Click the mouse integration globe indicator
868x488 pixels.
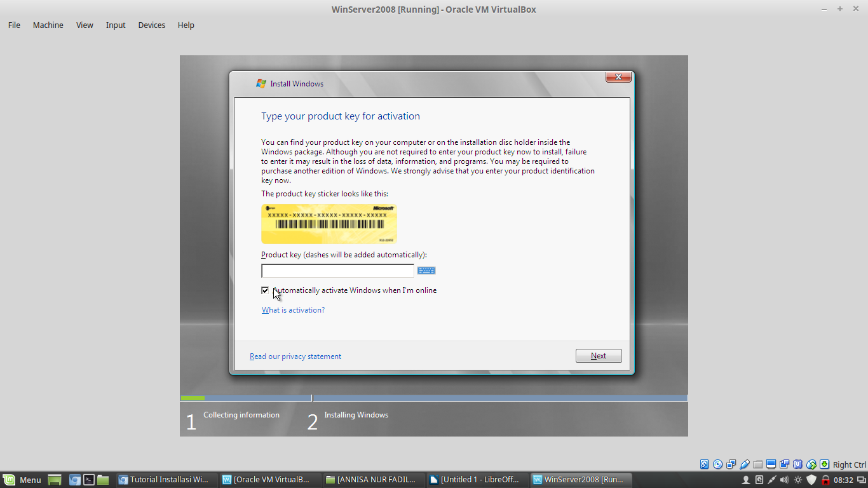[811, 464]
